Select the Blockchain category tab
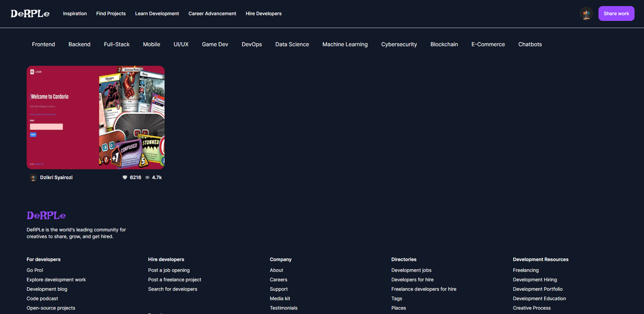Screen dimensions: 644x314 [x=444, y=44]
